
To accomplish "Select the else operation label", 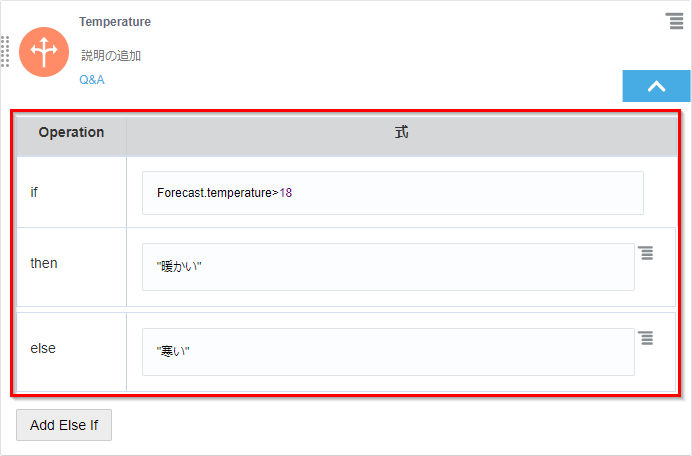I will click(43, 349).
